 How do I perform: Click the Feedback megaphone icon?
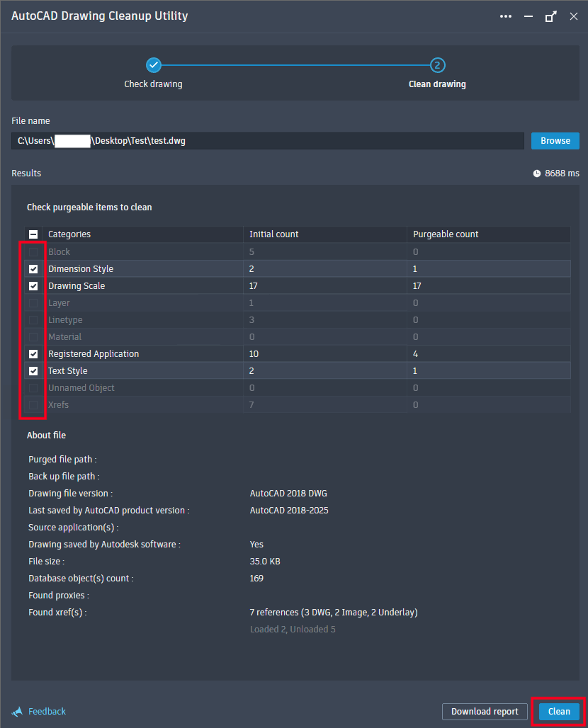pos(17,711)
